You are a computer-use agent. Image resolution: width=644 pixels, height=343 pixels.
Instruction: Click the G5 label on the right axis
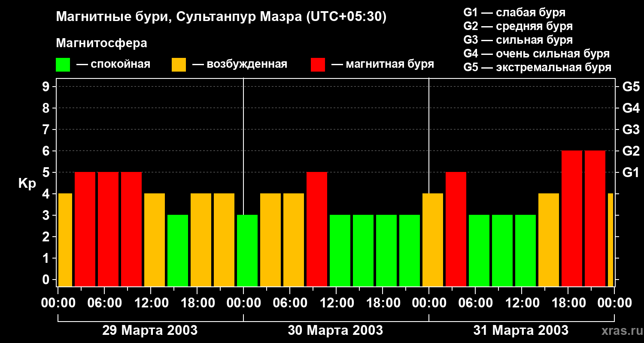click(631, 87)
